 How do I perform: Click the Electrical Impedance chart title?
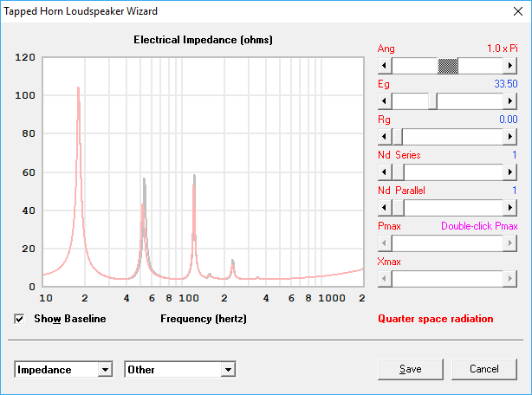[x=203, y=40]
